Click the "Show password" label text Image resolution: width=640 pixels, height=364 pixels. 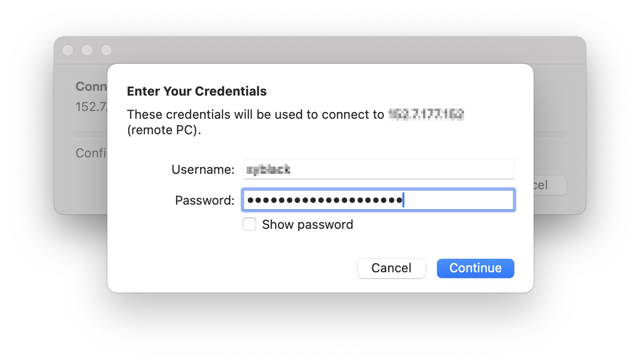pyautogui.click(x=307, y=224)
